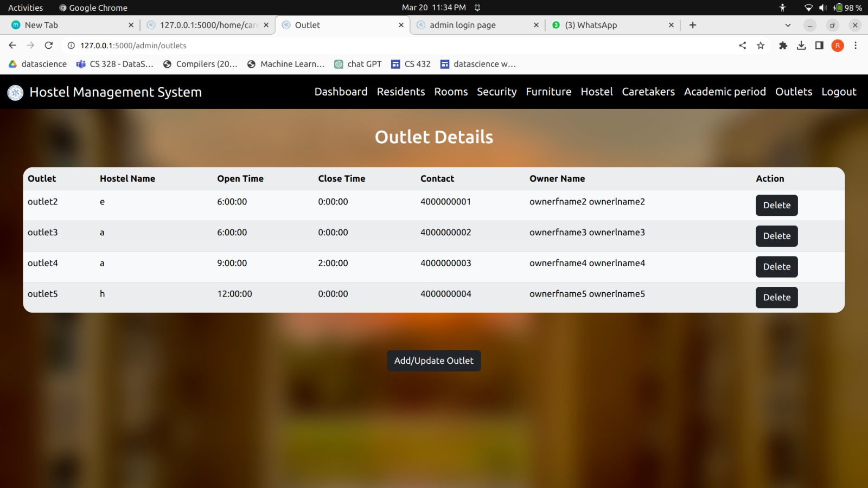Click the Hostel Management System snowflake logo

[16, 92]
